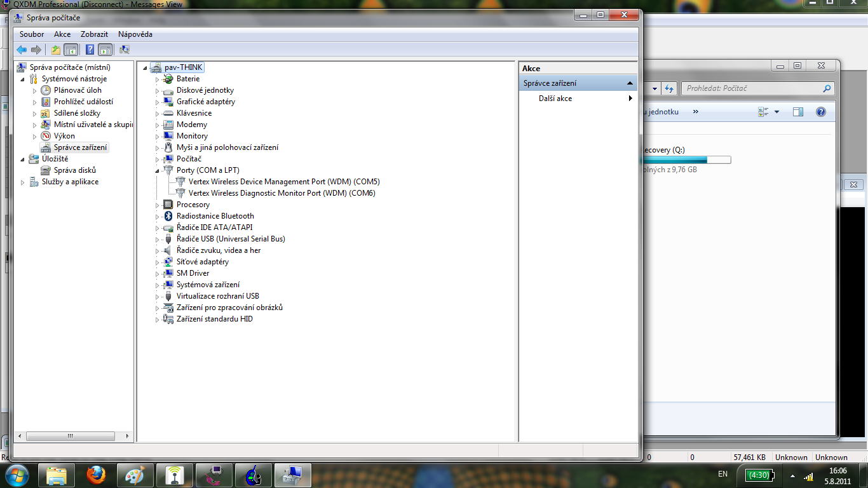The height and width of the screenshot is (488, 868).
Task: Open Firefox from the taskbar
Action: [x=96, y=475]
